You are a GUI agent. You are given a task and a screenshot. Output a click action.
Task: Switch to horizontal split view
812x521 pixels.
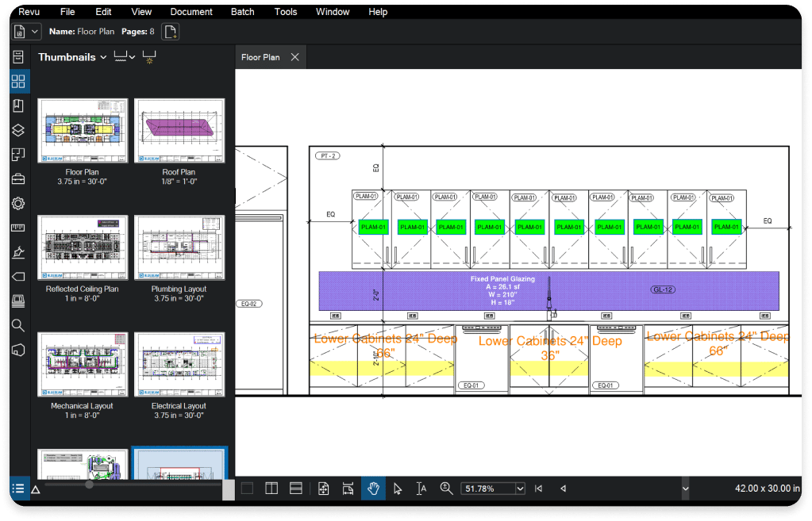pyautogui.click(x=296, y=488)
